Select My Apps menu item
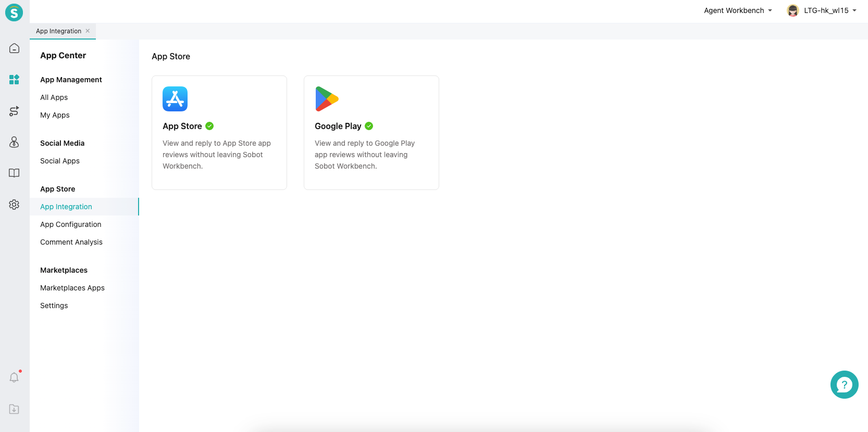Screen dimensions: 868x432 click(x=55, y=115)
